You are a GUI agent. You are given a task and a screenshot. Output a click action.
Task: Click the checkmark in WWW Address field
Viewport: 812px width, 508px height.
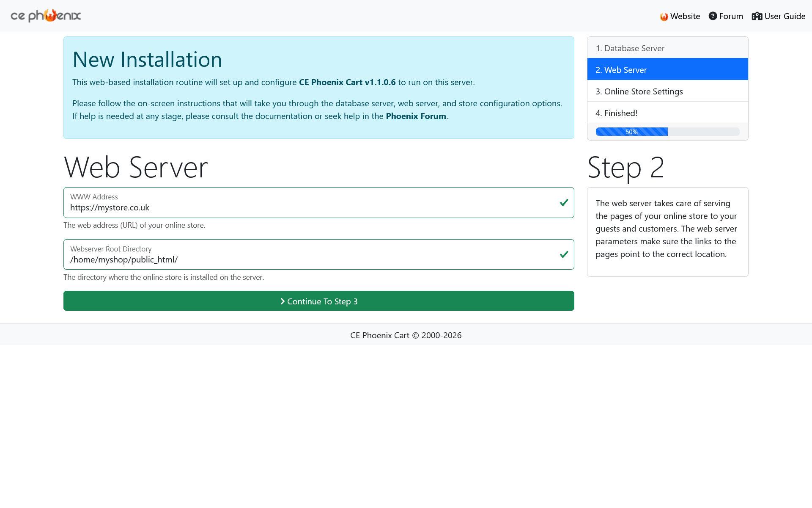coord(564,203)
